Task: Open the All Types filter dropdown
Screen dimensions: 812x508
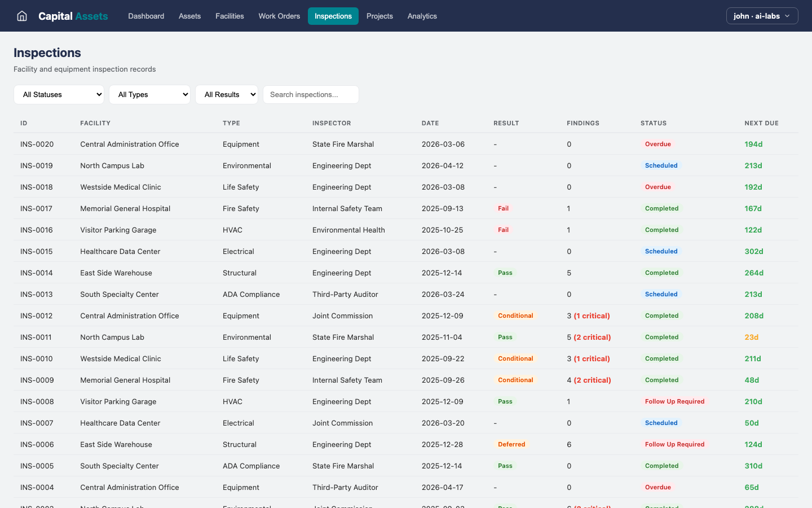Action: [149, 94]
